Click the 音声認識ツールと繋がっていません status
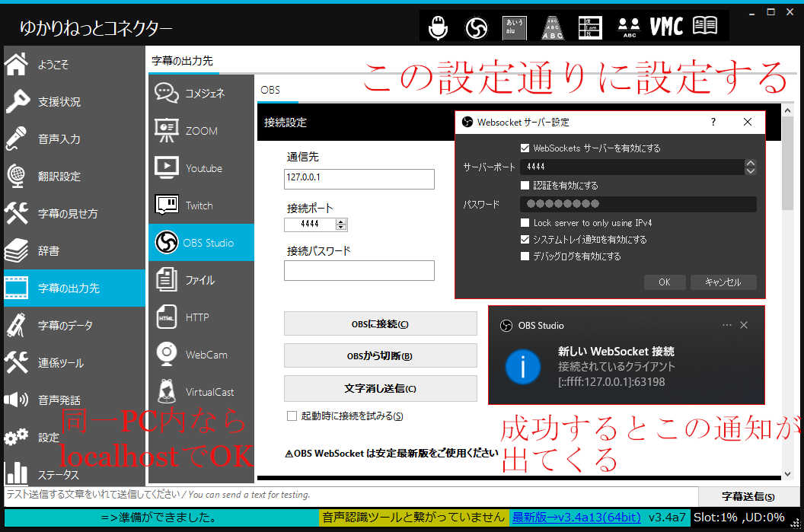Image resolution: width=804 pixels, height=532 pixels. coord(413,517)
